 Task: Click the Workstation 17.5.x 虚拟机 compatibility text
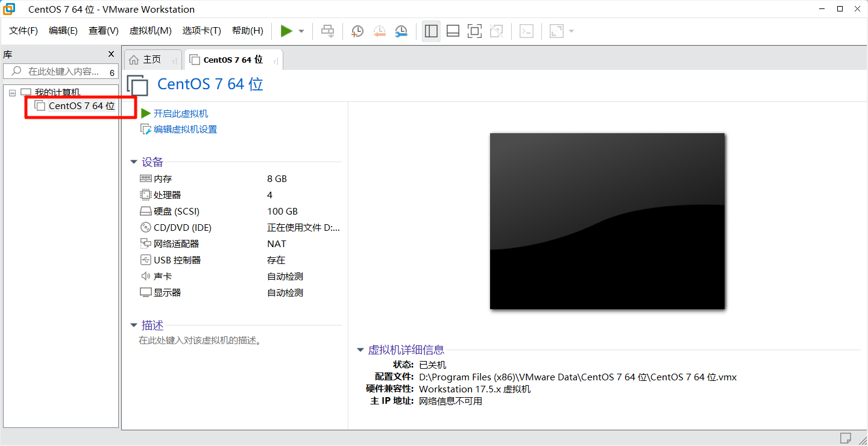474,389
